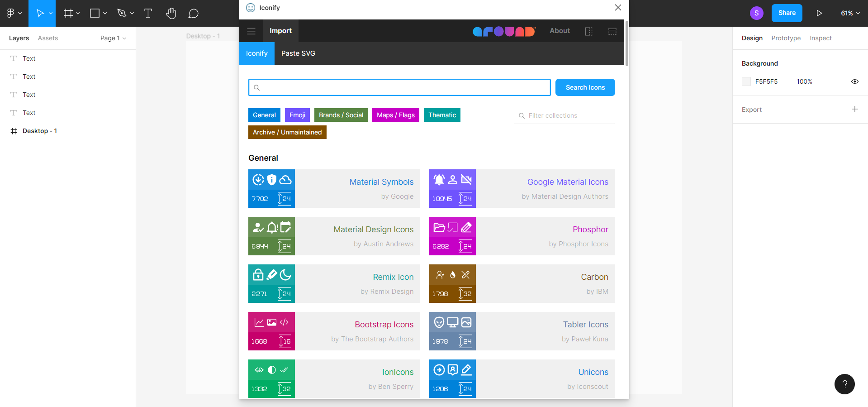Open the Prototype tab
This screenshot has height=407, width=868.
tap(786, 38)
